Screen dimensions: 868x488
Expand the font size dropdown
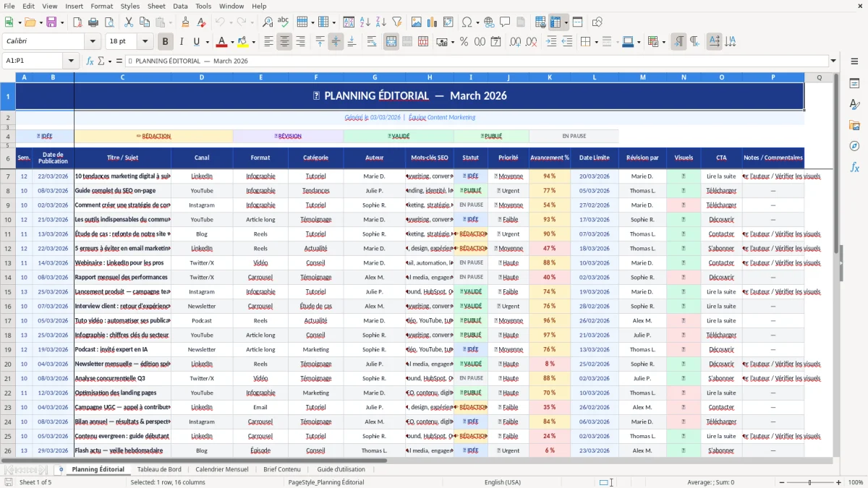pos(145,42)
